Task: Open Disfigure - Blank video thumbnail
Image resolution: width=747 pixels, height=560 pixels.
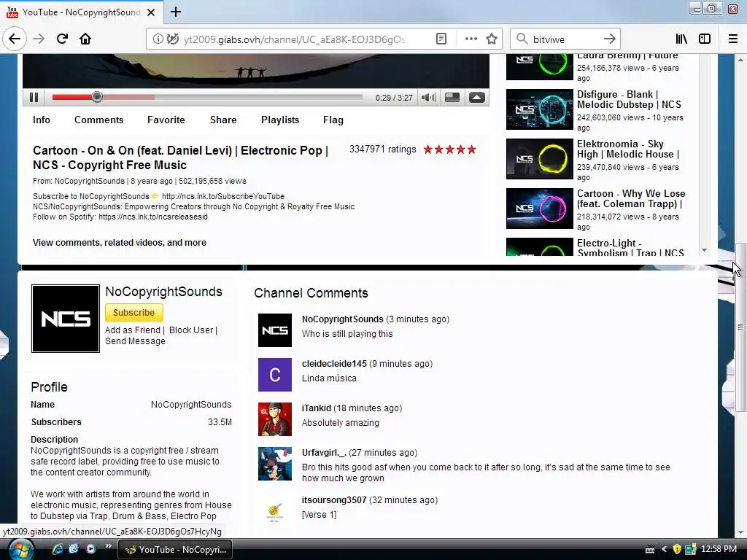Action: pyautogui.click(x=539, y=109)
